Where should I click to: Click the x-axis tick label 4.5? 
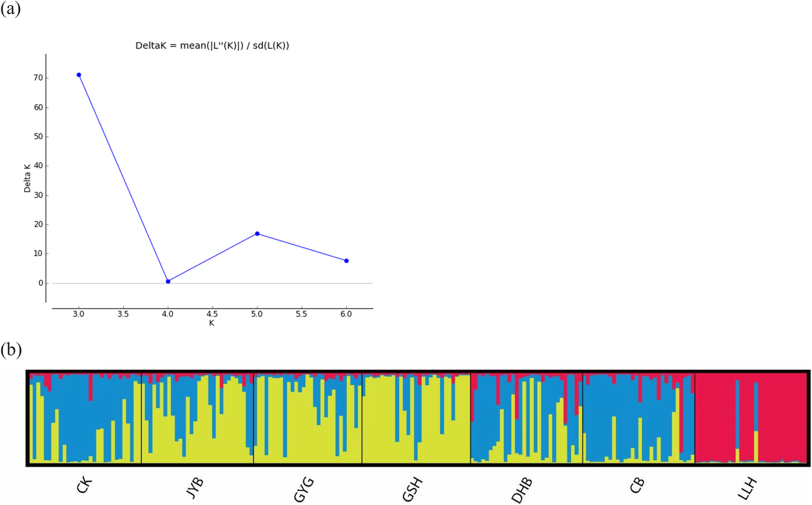click(212, 314)
